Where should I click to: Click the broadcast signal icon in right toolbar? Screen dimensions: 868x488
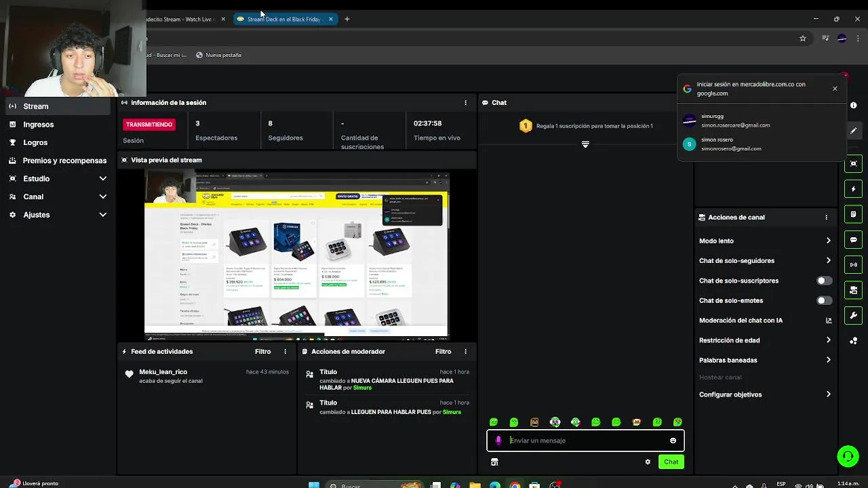[x=854, y=265]
